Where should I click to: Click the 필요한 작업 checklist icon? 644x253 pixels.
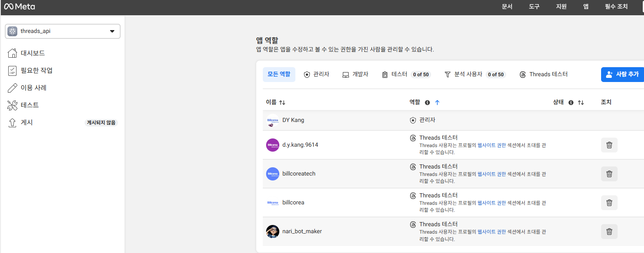[12, 70]
